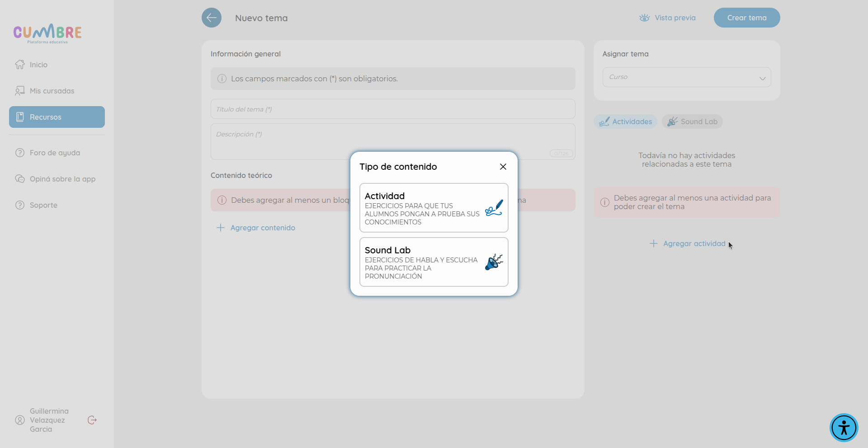Screen dimensions: 868x448
Task: Click the Asignar tema heading
Action: click(x=625, y=54)
